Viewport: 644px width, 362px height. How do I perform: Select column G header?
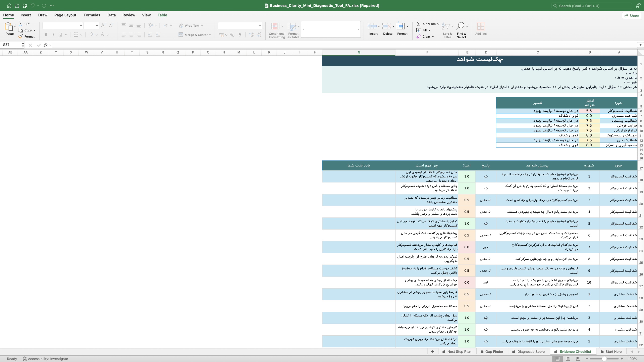coord(359,52)
